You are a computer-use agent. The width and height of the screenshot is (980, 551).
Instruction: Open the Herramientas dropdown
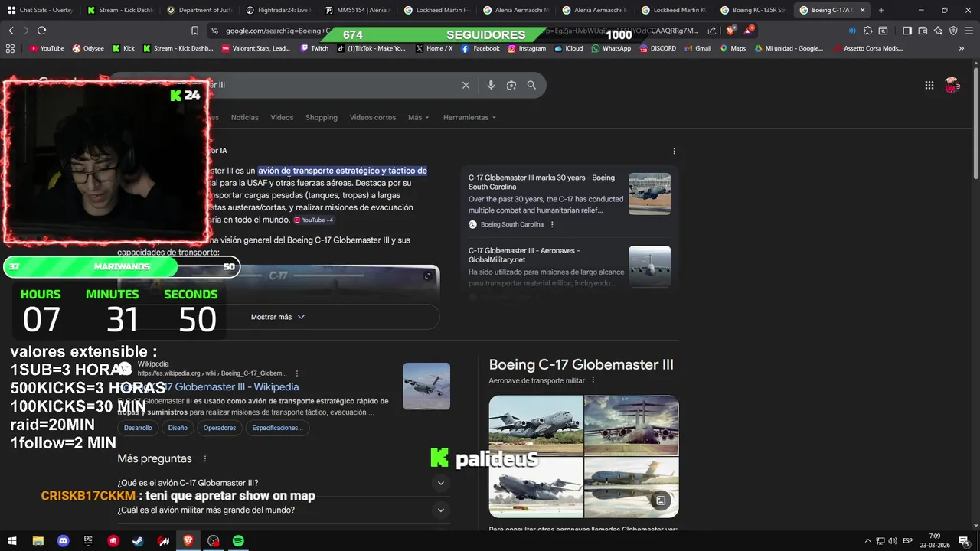point(469,117)
